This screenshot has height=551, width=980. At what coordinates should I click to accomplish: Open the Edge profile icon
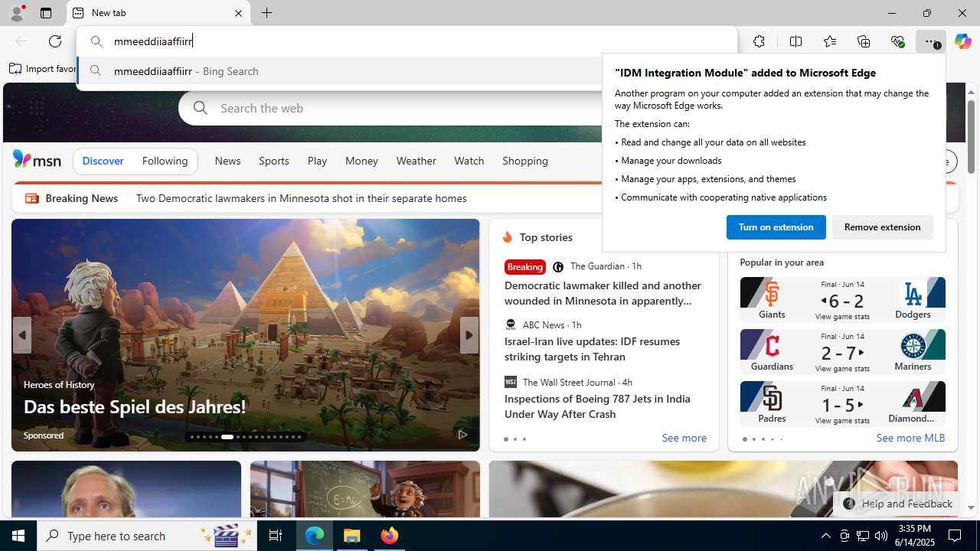coord(17,13)
